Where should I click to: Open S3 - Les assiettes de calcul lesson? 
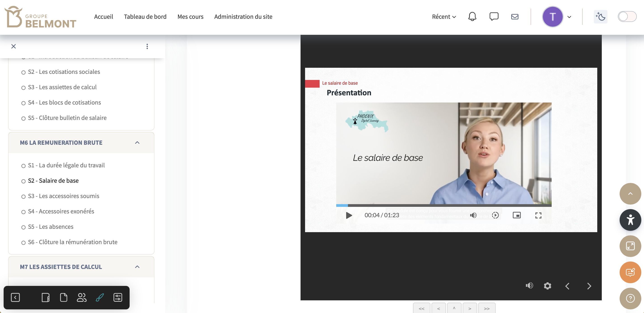62,87
